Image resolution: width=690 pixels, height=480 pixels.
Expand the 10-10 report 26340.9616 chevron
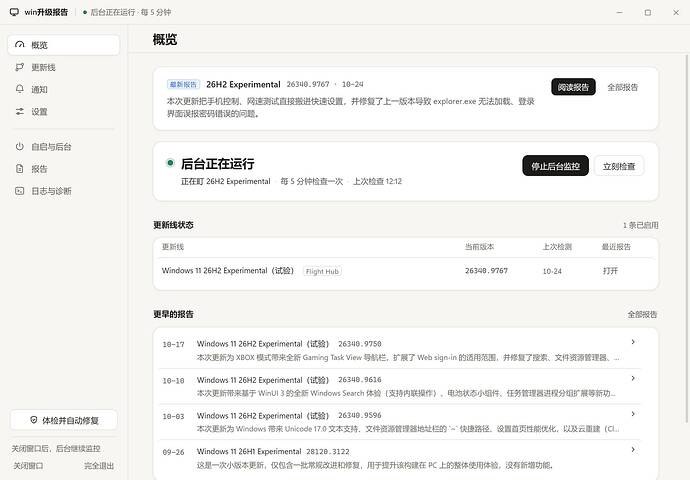(x=633, y=378)
